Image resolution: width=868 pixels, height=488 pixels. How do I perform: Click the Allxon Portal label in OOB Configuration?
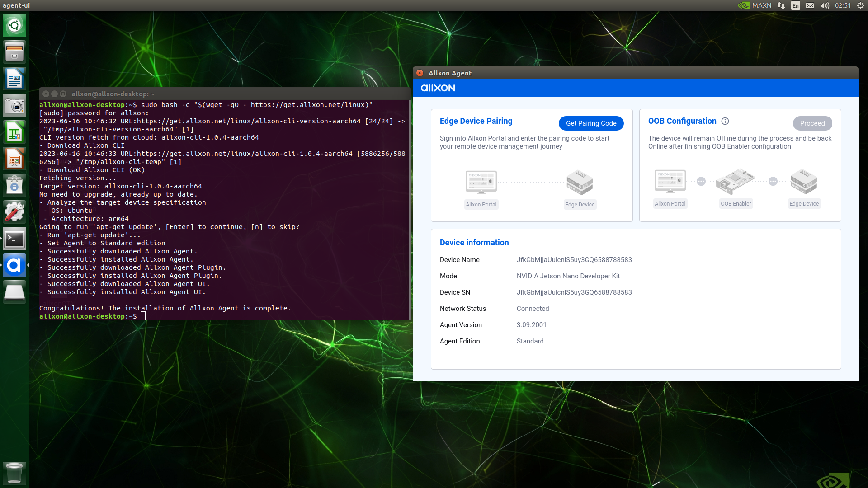670,204
